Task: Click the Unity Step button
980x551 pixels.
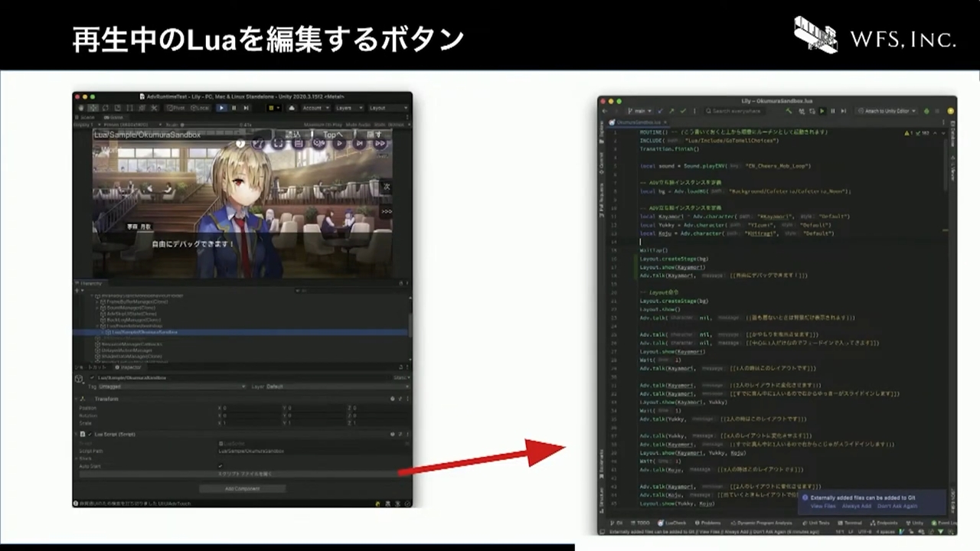Action: click(246, 108)
